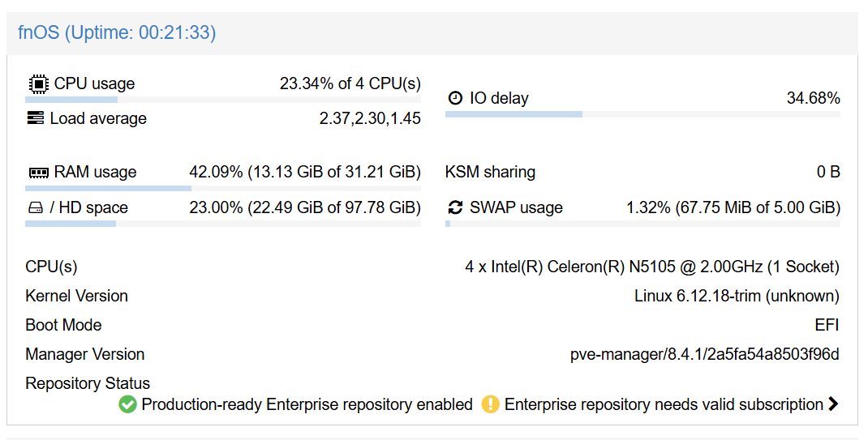Click the green Enterprise repository checkmark icon
This screenshot has height=440, width=868.
pos(127,404)
